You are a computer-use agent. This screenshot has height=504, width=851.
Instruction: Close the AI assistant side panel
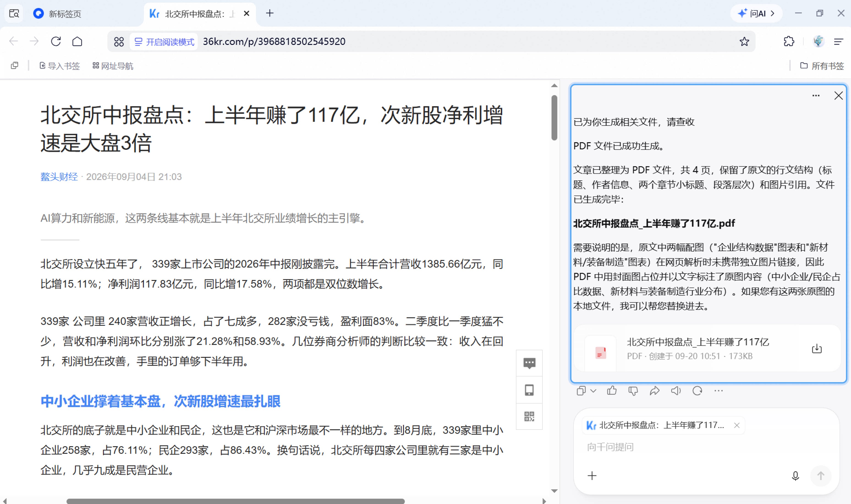coord(838,96)
